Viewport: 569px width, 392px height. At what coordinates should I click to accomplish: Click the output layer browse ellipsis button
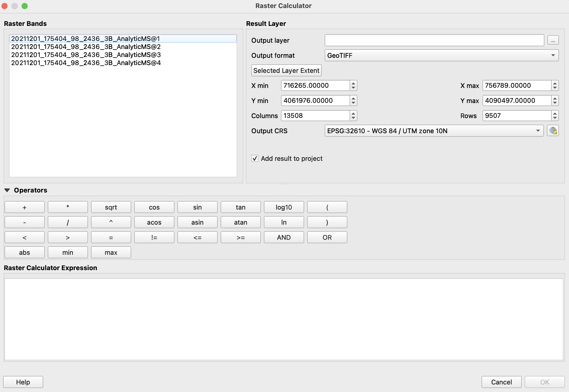point(553,40)
